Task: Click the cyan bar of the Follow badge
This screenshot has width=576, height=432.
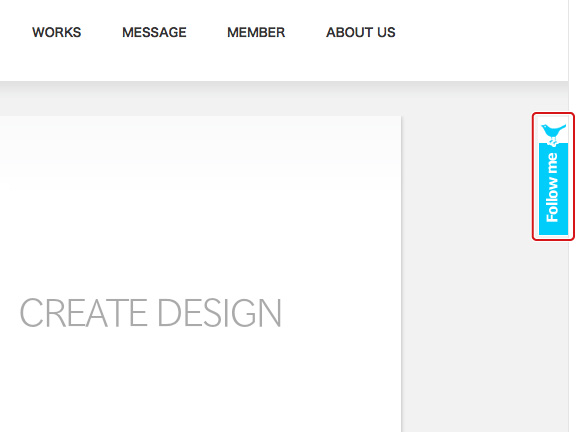Action: pos(553,189)
